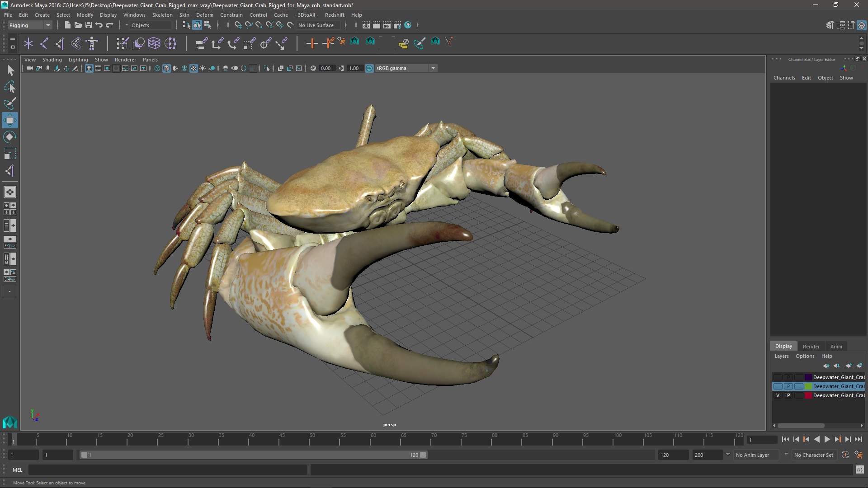Undo the last action with the undo arrow
Screen dimensions: 868x488
tap(99, 25)
